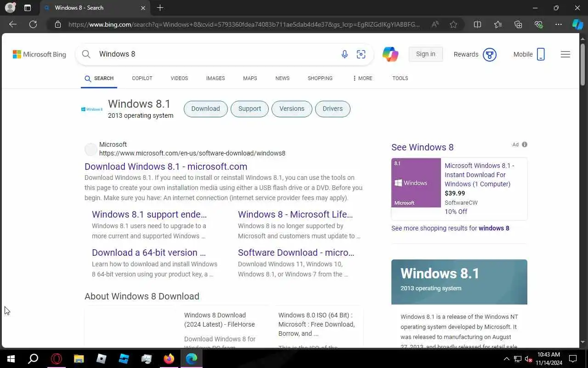Open Windows 8 - Microsoft Lifecycle link
The image size is (588, 368).
tap(295, 214)
